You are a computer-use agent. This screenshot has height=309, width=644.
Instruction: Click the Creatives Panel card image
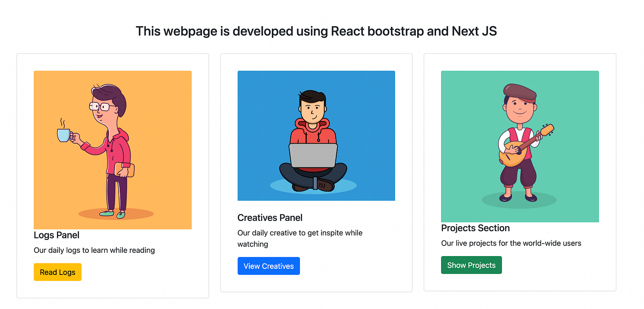pyautogui.click(x=316, y=135)
